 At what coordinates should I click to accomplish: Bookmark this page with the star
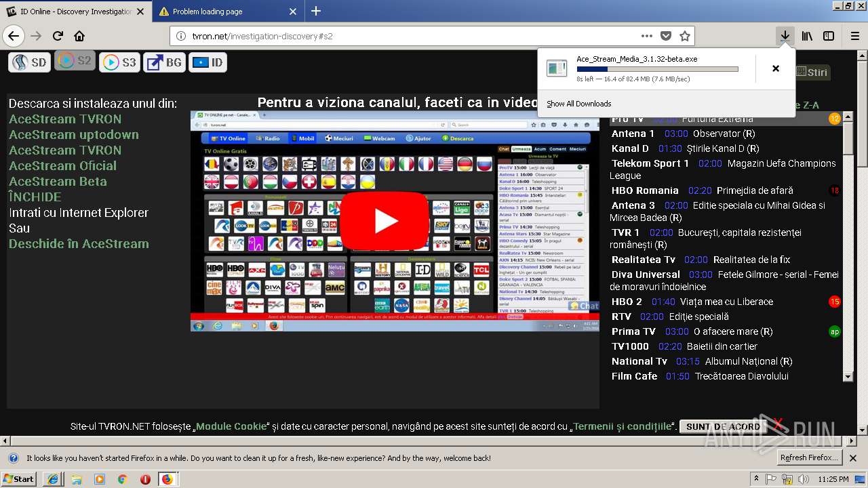[x=685, y=36]
